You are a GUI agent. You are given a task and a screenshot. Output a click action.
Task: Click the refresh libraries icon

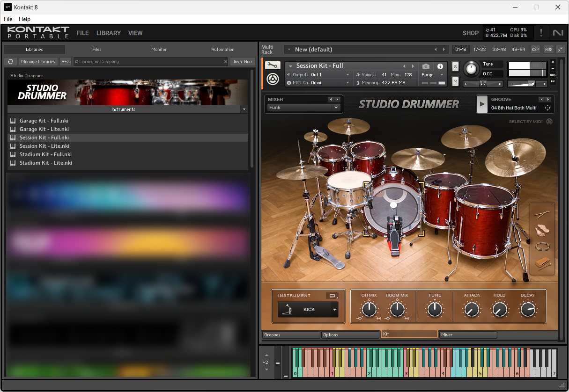pos(10,61)
